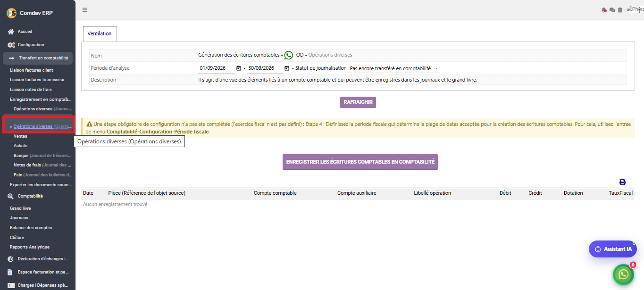Click the end date field 30/09/2026
This screenshot has height=290, width=644.
(x=265, y=68)
